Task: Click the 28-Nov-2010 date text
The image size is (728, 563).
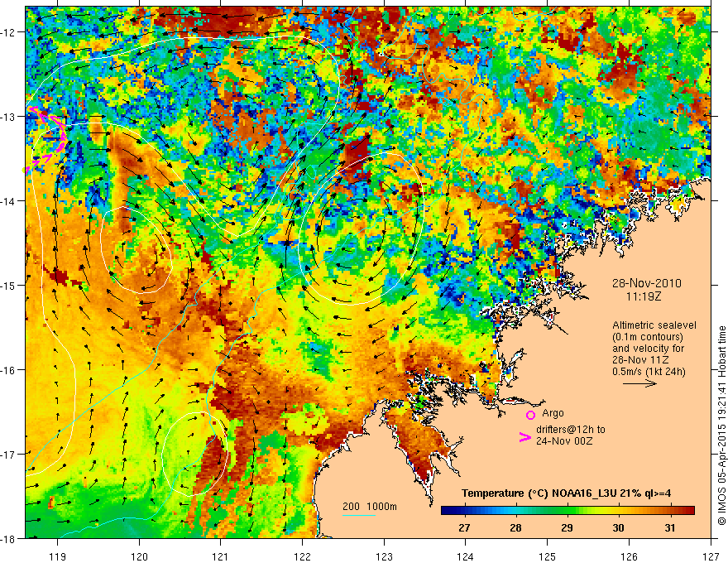Action: [x=647, y=283]
